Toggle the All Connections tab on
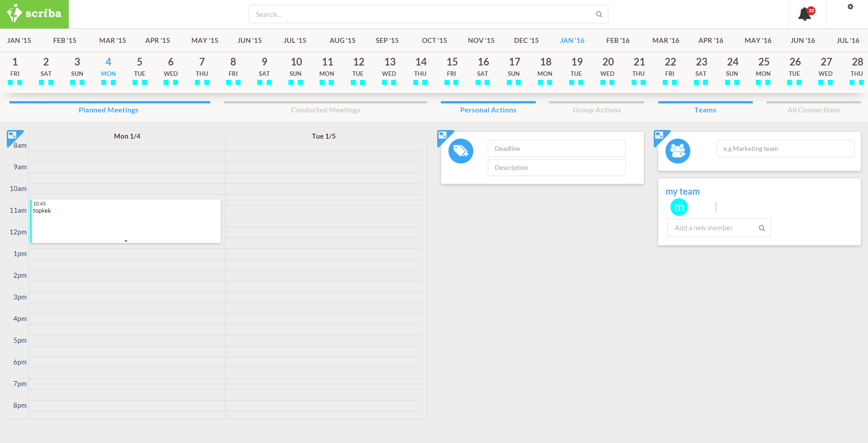This screenshot has height=443, width=868. point(813,110)
